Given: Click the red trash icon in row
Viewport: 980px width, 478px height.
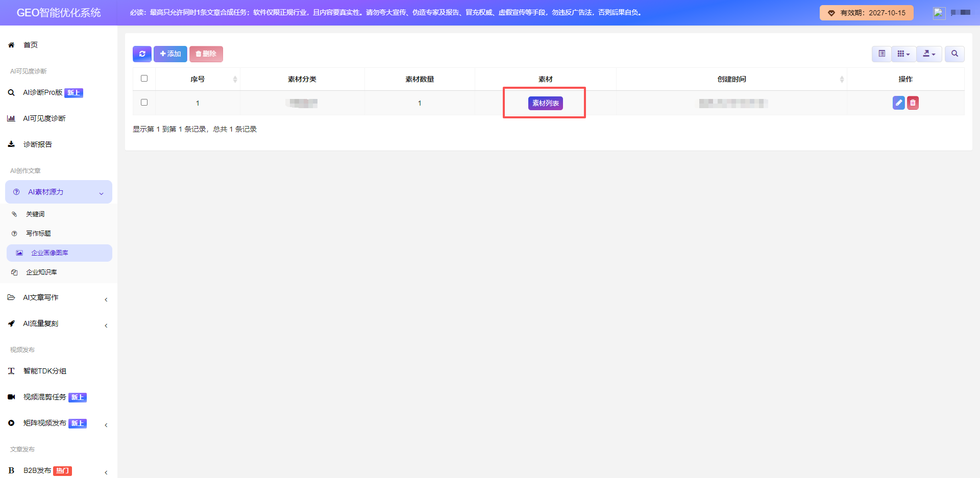Looking at the screenshot, I should pyautogui.click(x=913, y=103).
